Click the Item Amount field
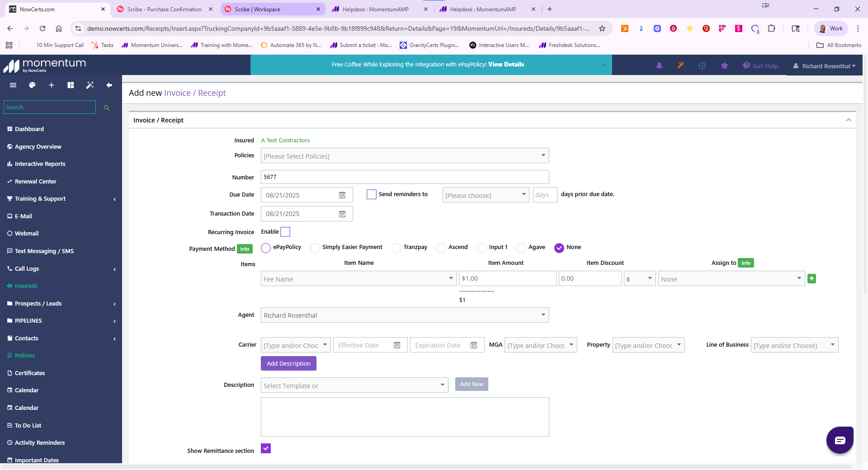This screenshot has height=470, width=868. (x=508, y=278)
